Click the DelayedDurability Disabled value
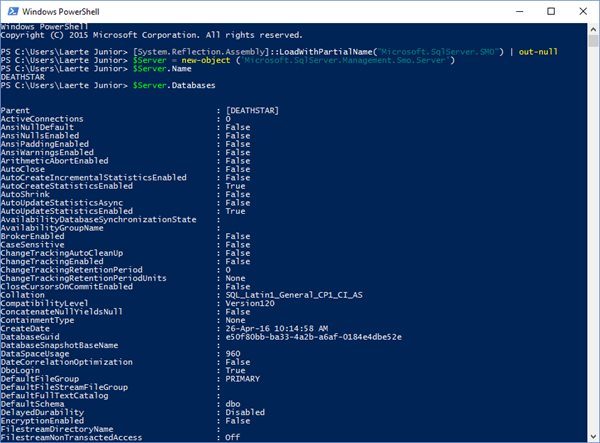The width and height of the screenshot is (600, 443). (x=247, y=410)
